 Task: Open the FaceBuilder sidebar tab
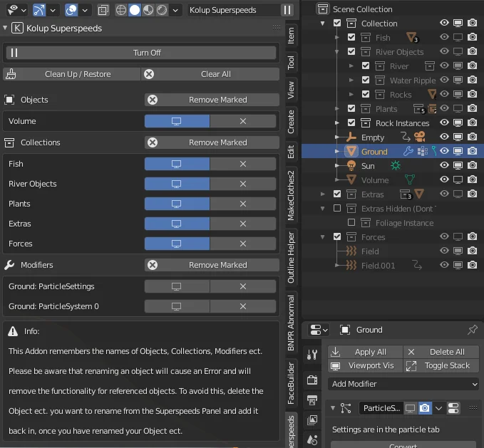tap(291, 383)
